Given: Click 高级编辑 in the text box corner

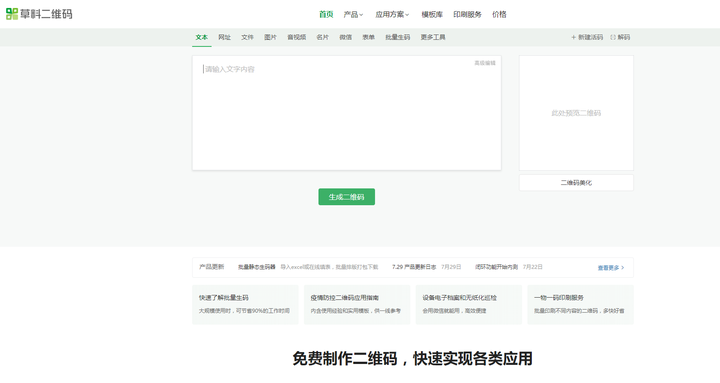Looking at the screenshot, I should (485, 63).
